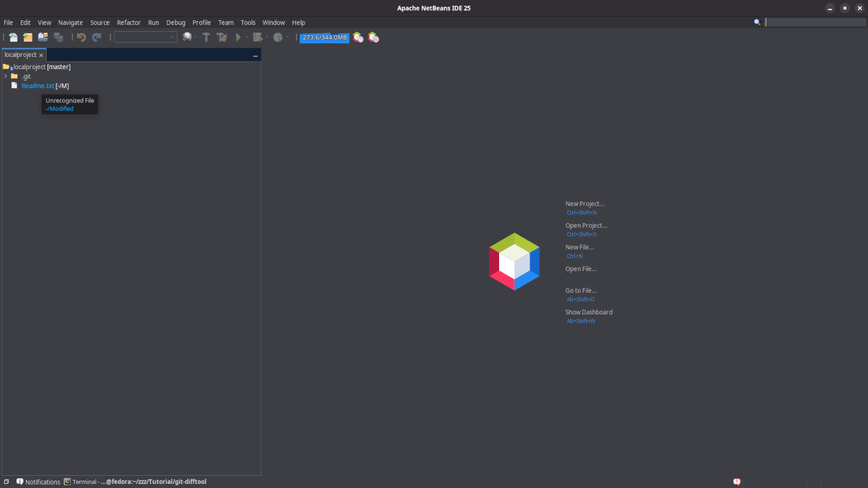Viewport: 868px width, 488px height.
Task: Click the New Project toolbar icon
Action: tap(28, 37)
